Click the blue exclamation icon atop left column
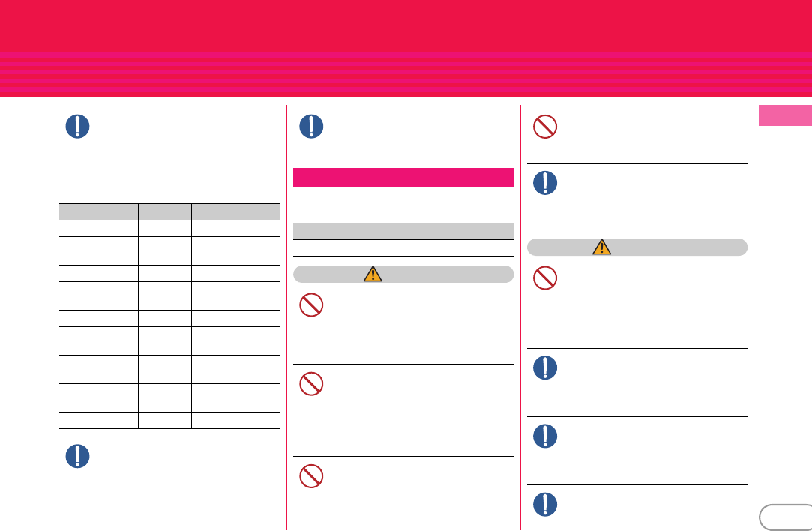The image size is (812, 531). coord(78,127)
